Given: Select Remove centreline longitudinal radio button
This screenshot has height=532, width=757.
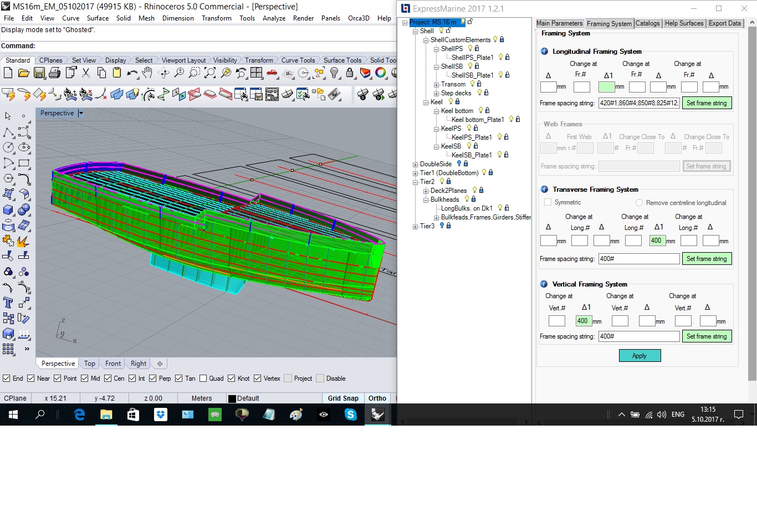Looking at the screenshot, I should click(639, 203).
